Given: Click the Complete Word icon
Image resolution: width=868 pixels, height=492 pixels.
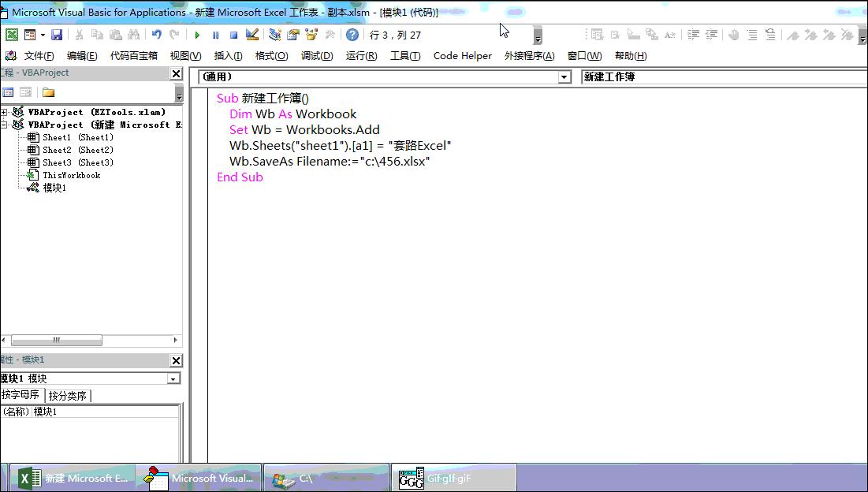Looking at the screenshot, I should (670, 35).
